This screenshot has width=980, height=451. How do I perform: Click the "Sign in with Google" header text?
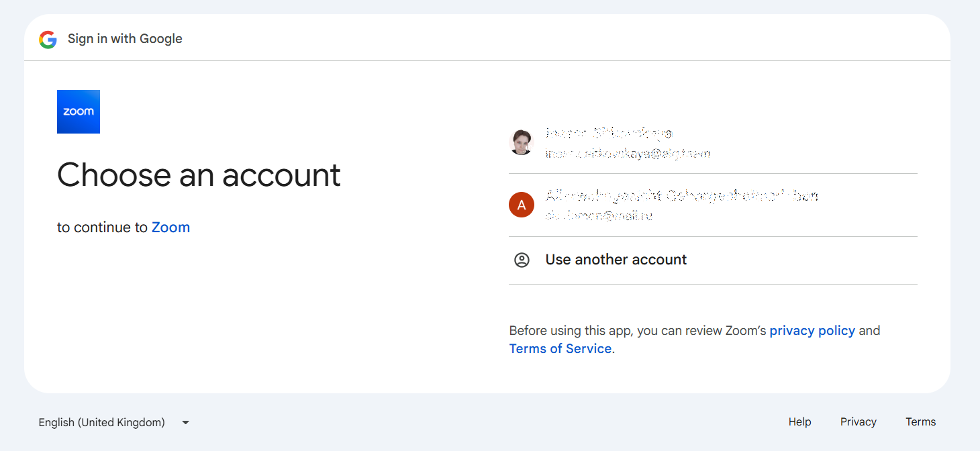(x=125, y=39)
